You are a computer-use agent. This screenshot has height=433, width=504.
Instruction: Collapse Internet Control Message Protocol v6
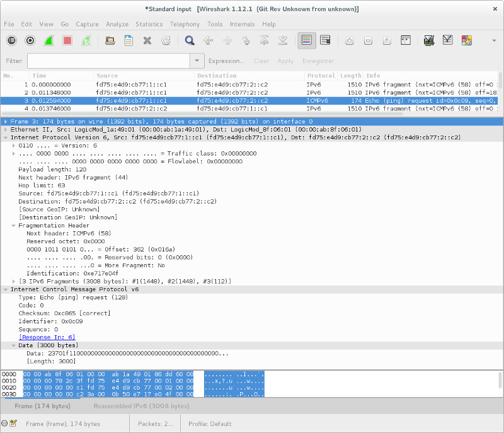point(6,290)
